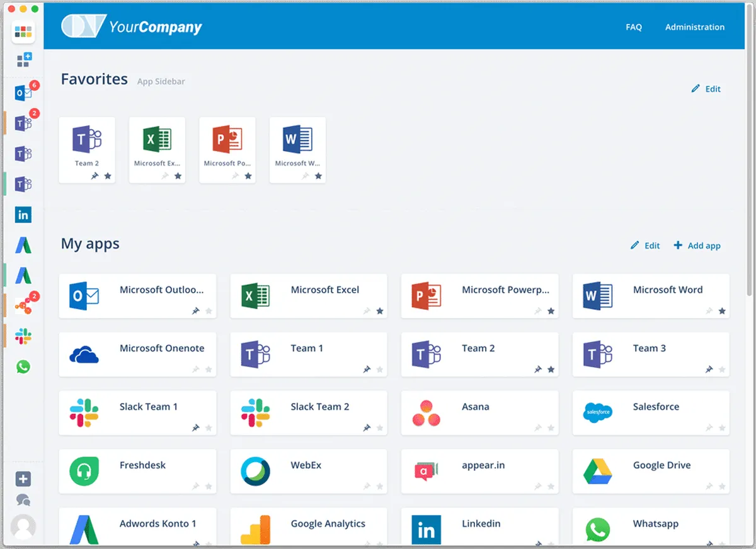Open the Administration menu item
The width and height of the screenshot is (756, 549).
click(x=695, y=27)
